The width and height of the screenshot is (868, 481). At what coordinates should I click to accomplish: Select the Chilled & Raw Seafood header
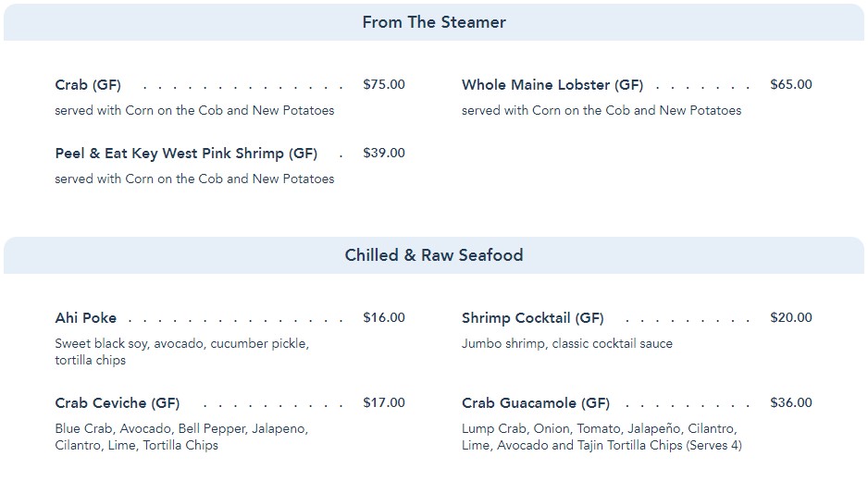point(434,255)
